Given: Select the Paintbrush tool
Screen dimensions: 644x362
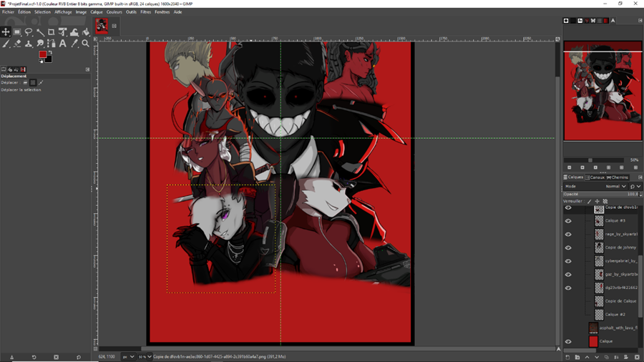Looking at the screenshot, I should tap(6, 44).
